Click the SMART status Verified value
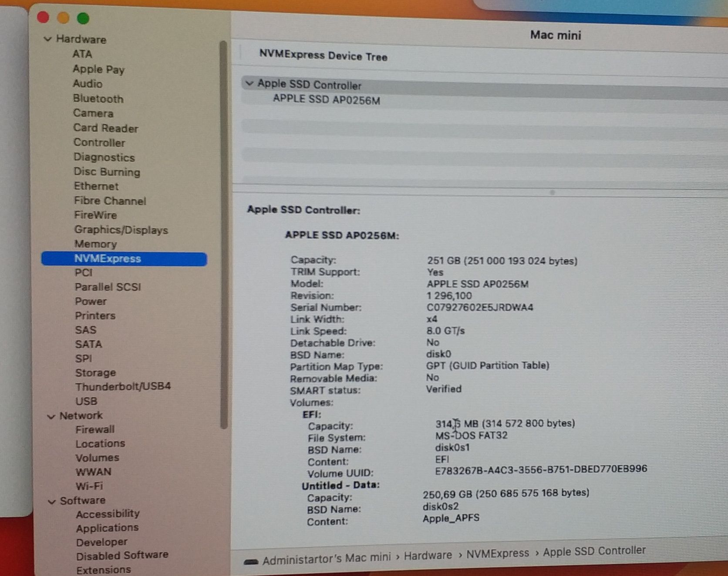 pos(444,389)
